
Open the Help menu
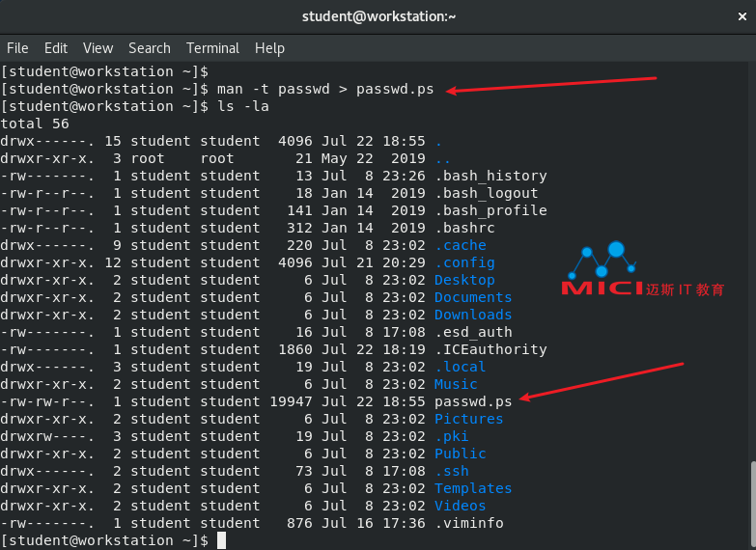[x=269, y=48]
